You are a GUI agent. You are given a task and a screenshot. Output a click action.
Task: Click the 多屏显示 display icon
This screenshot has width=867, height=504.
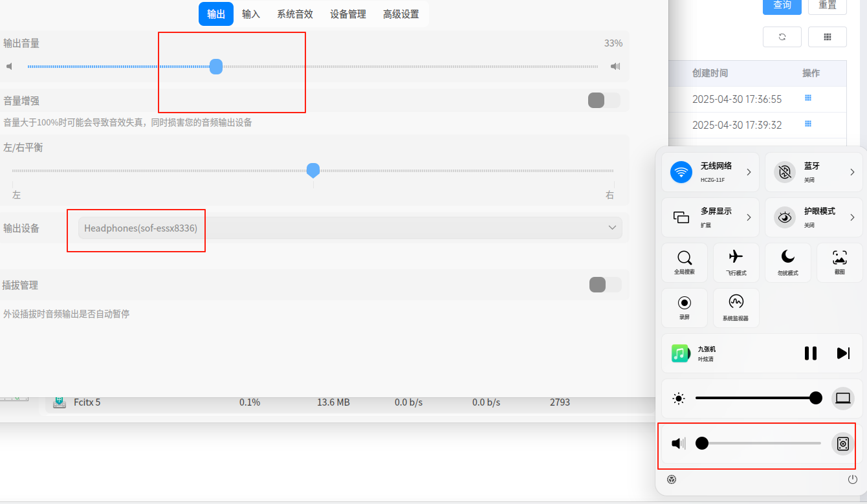(x=681, y=217)
